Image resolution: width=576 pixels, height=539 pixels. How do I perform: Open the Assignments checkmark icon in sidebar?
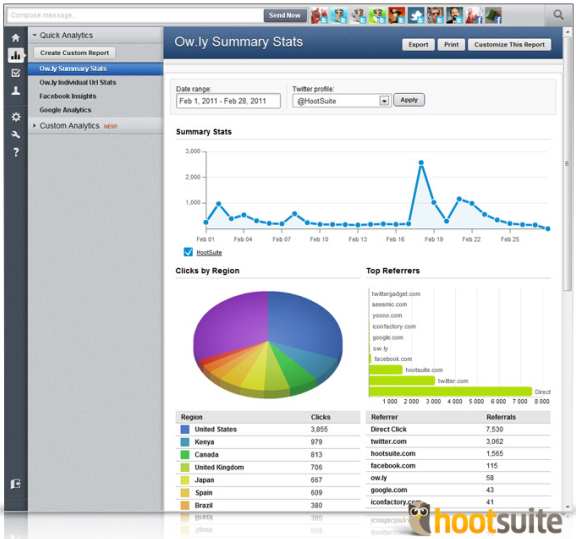(15, 73)
